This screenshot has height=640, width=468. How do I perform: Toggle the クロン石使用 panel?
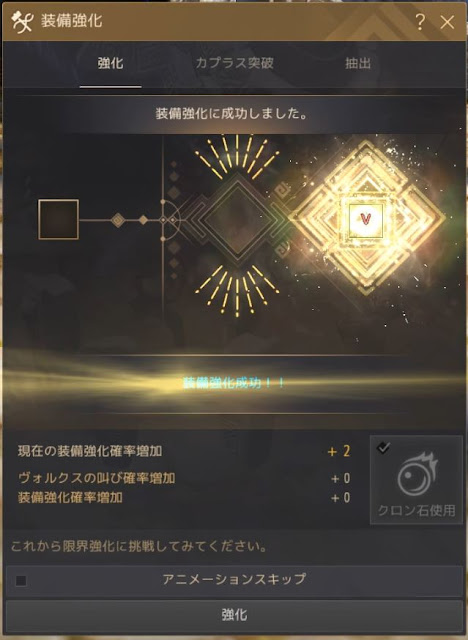pos(416,480)
